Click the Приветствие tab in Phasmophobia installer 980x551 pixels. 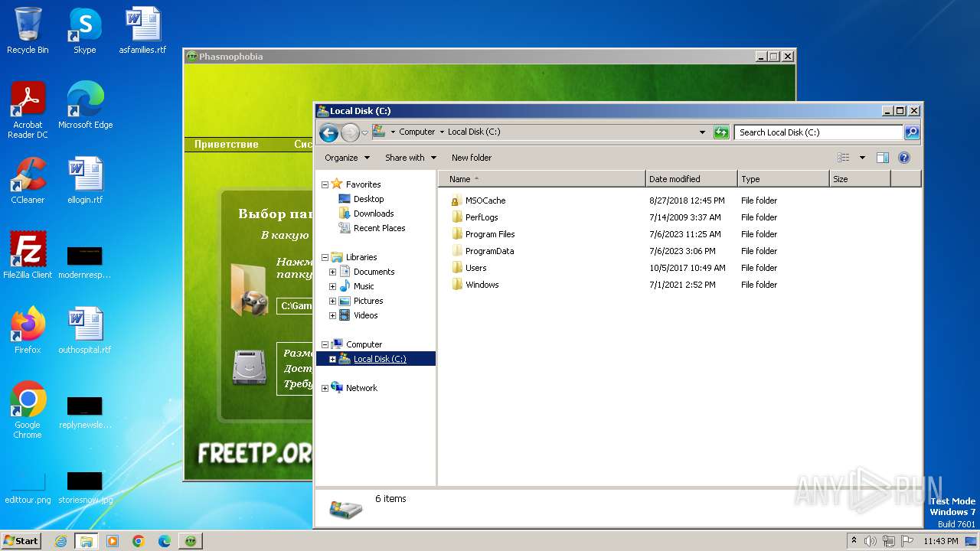tap(226, 144)
